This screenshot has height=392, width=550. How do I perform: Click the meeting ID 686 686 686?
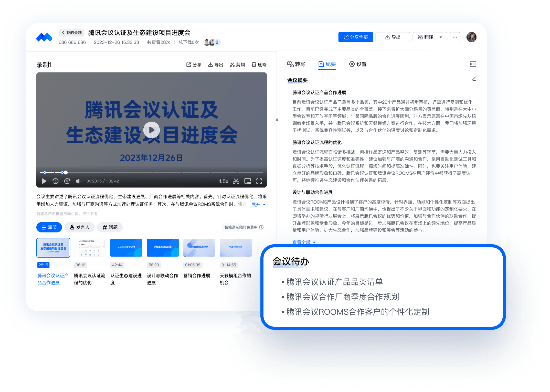click(x=72, y=42)
